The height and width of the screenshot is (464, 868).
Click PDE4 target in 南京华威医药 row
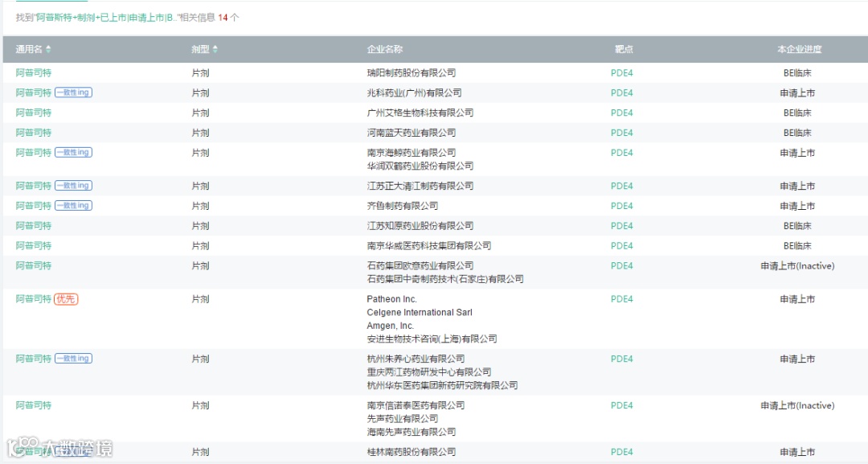click(x=621, y=245)
